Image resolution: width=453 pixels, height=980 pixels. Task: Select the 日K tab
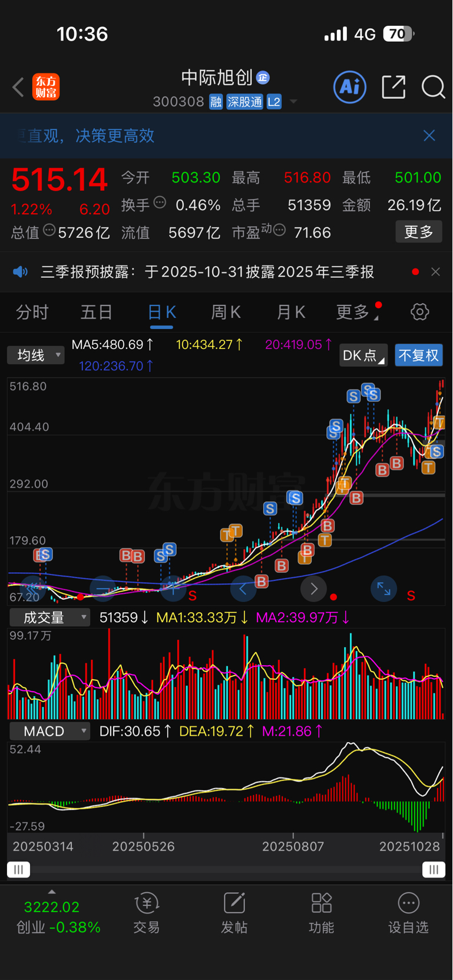161,312
